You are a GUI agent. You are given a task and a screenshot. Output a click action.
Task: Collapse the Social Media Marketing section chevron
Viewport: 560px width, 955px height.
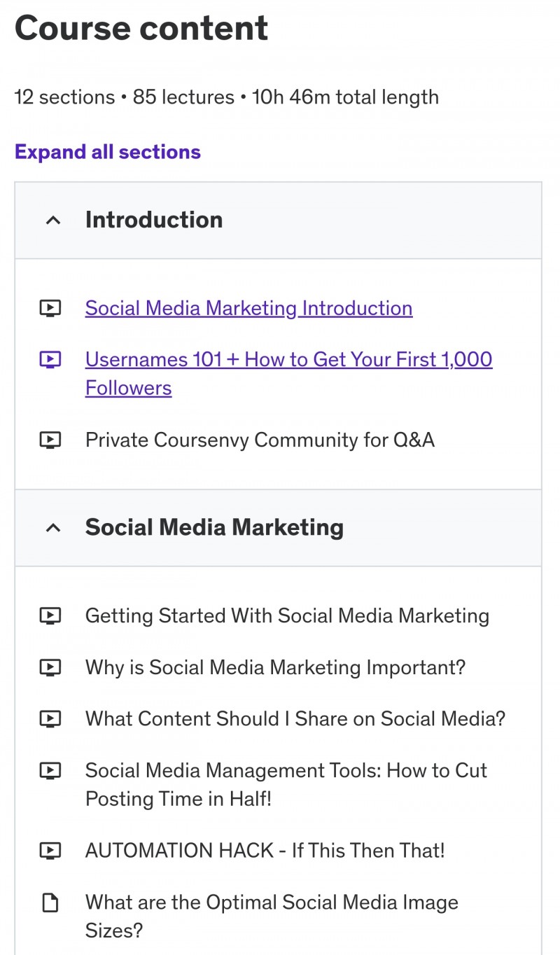click(53, 528)
